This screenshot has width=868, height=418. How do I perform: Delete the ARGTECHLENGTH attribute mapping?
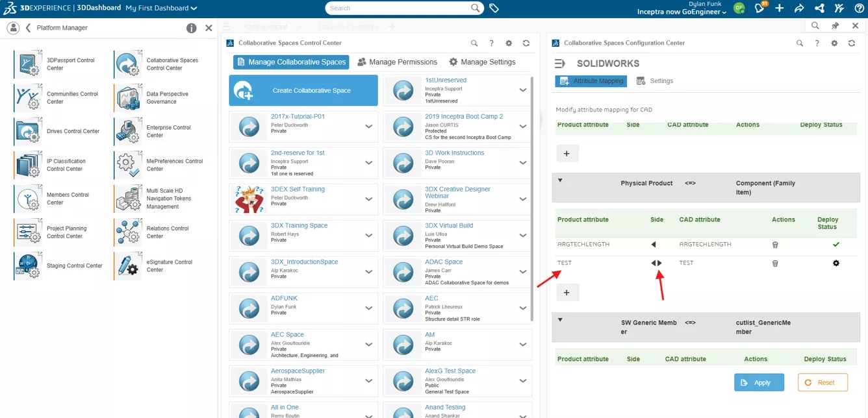click(774, 245)
